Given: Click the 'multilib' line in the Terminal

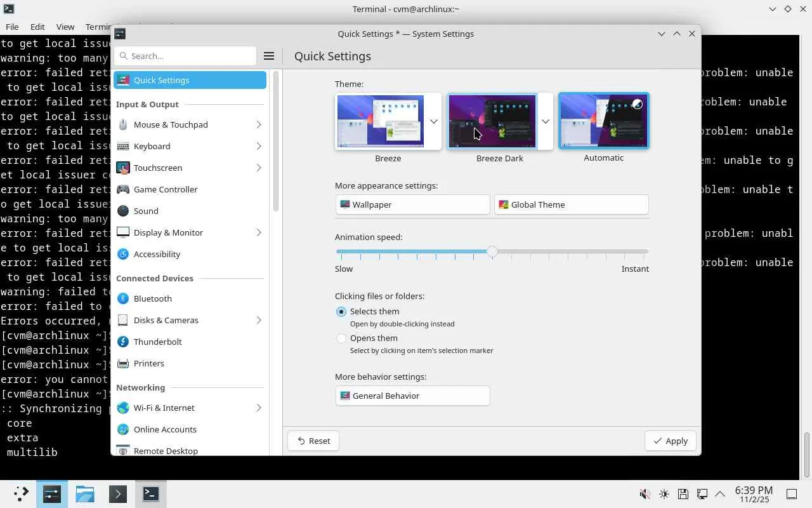Looking at the screenshot, I should (32, 452).
